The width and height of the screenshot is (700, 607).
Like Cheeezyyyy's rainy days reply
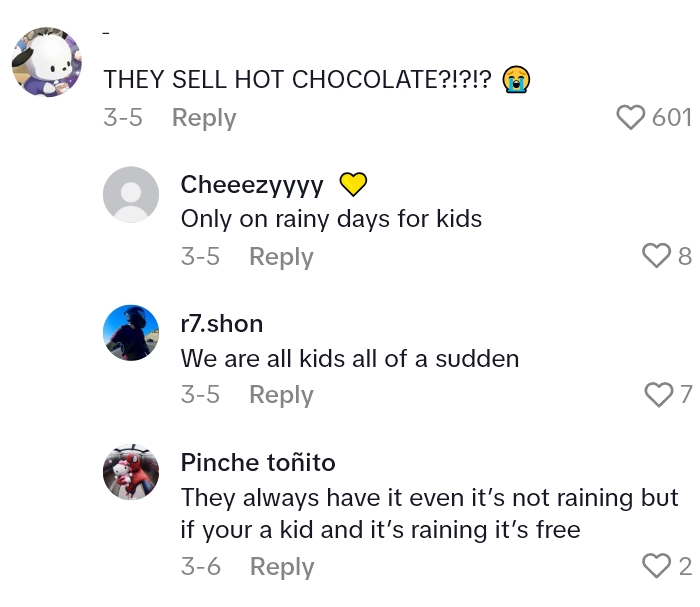656,257
